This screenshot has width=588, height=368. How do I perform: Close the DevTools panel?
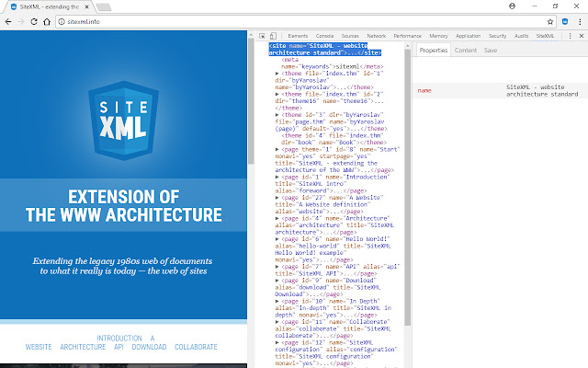582,36
